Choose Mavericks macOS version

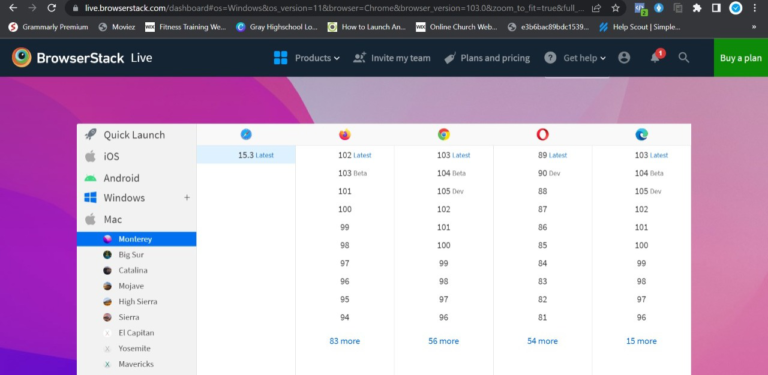(x=137, y=364)
